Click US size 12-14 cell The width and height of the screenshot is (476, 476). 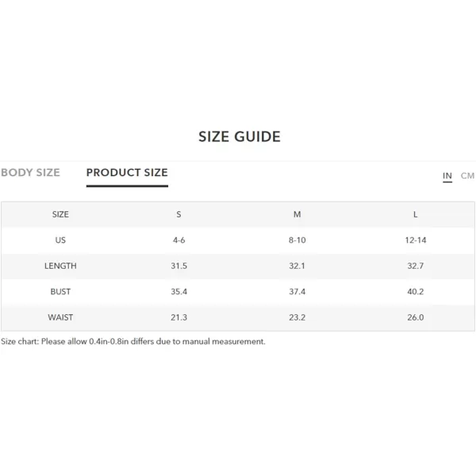[415, 240]
